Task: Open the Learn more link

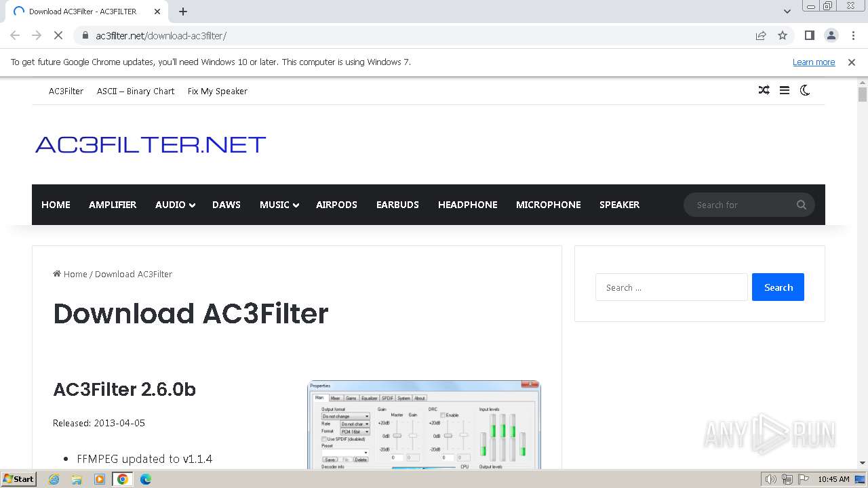Action: pyautogui.click(x=814, y=62)
